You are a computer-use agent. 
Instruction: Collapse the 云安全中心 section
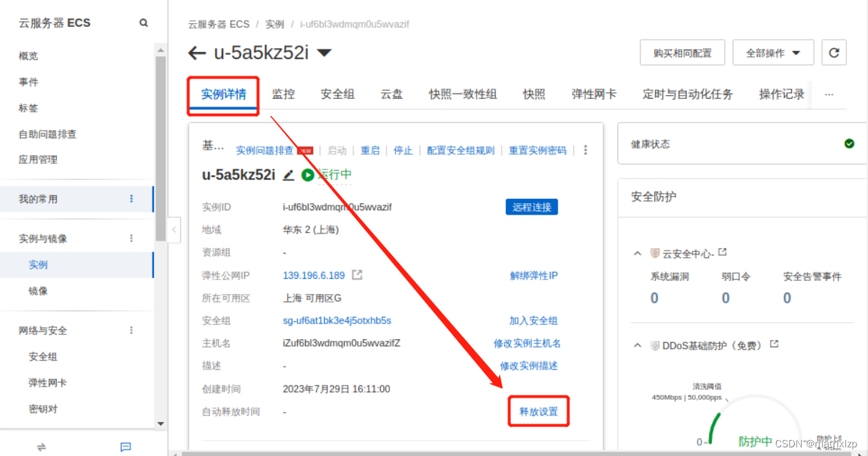[x=638, y=254]
